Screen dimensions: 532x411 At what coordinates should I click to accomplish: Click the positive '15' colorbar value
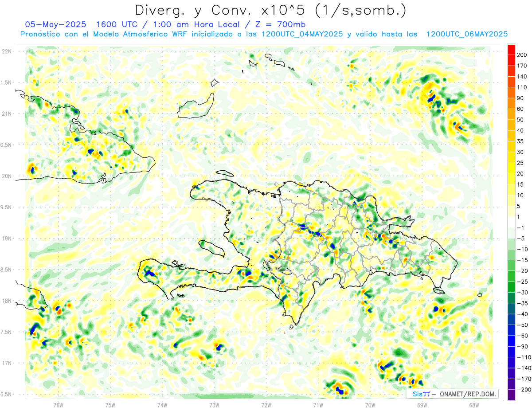[520, 184]
